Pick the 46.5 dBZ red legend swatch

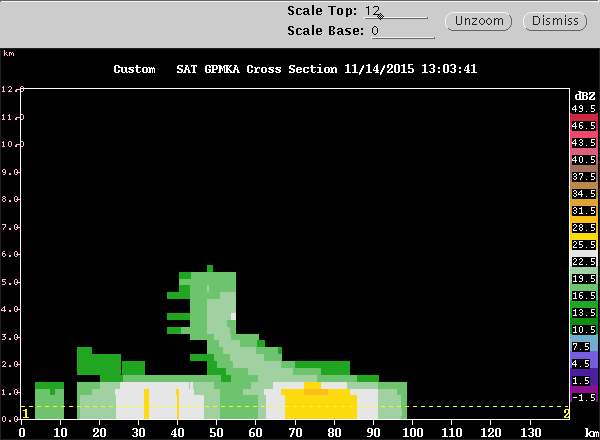pyautogui.click(x=584, y=125)
